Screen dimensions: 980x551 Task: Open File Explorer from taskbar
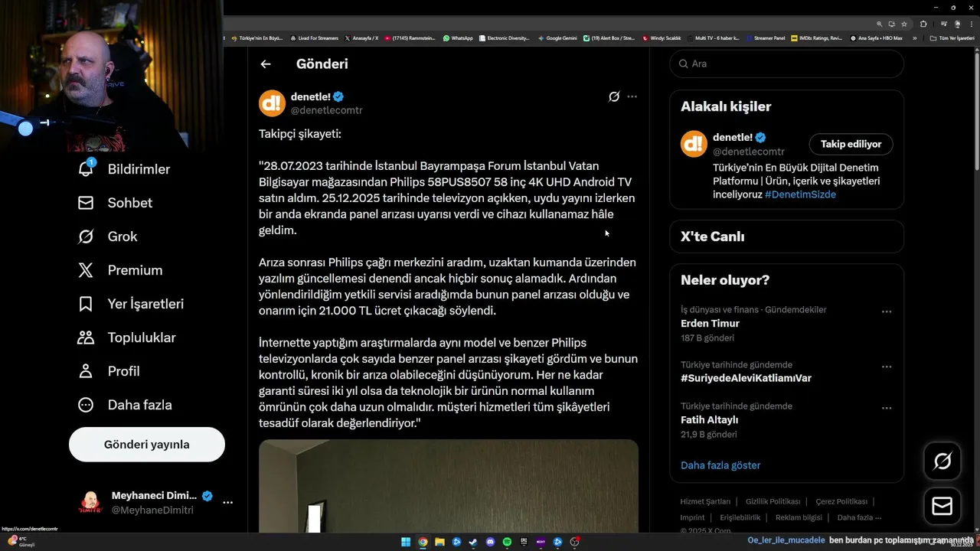pyautogui.click(x=439, y=542)
